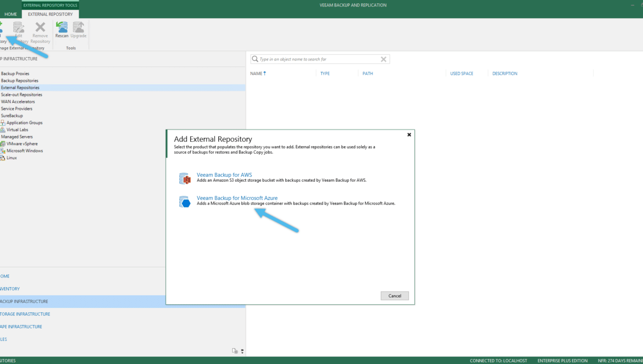Choose the Veeam Backup for AWS option

point(224,175)
